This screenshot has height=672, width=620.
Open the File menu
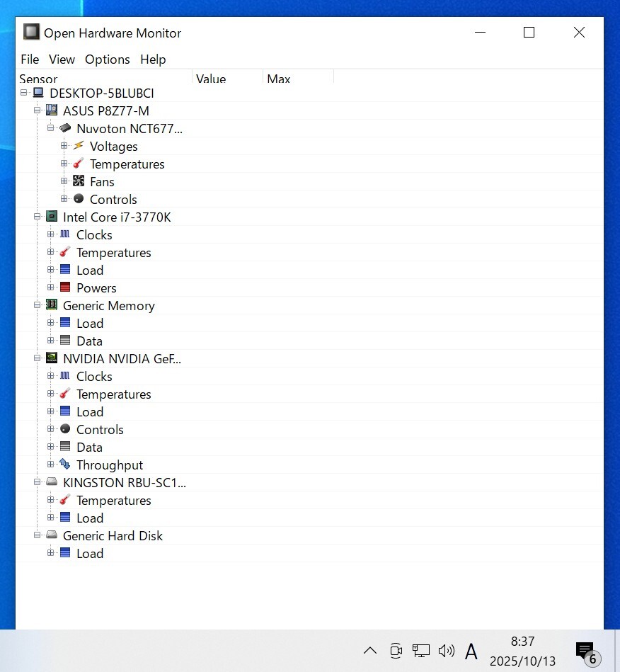pos(30,59)
